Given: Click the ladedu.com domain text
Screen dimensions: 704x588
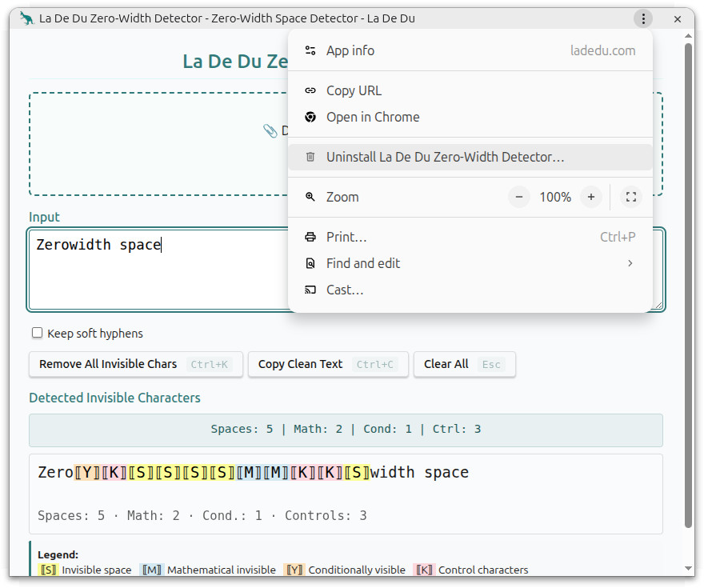Looking at the screenshot, I should (602, 50).
